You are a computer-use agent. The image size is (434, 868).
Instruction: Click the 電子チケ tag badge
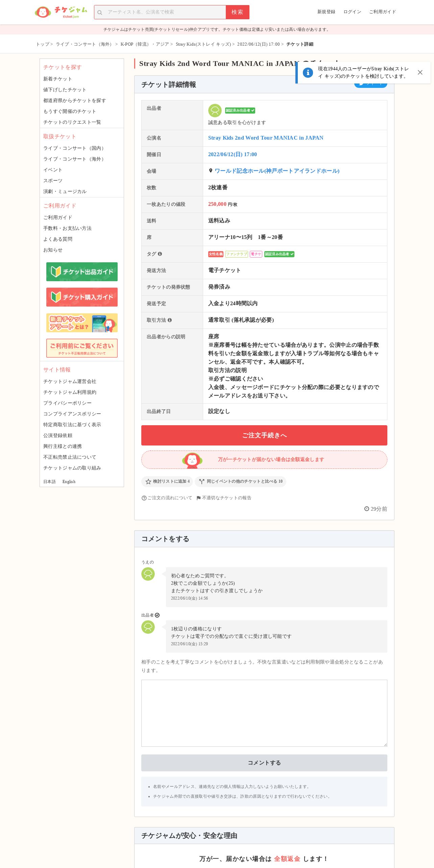click(x=256, y=254)
